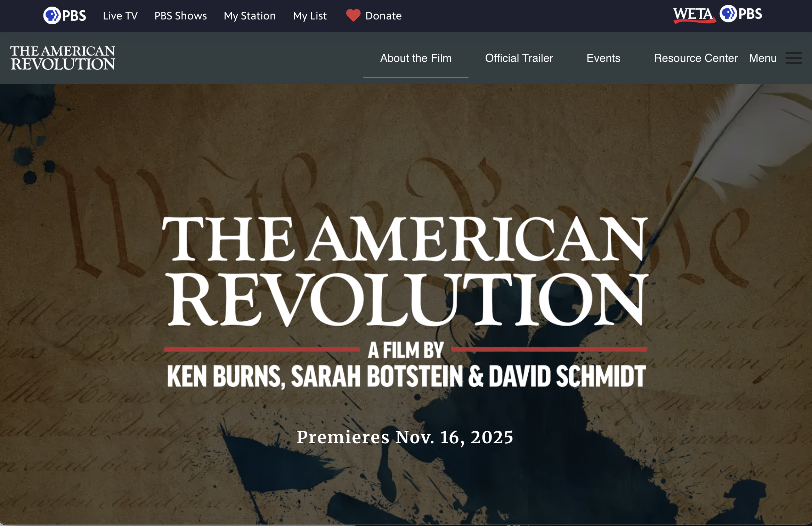Go to the Resource Center tab

[696, 58]
